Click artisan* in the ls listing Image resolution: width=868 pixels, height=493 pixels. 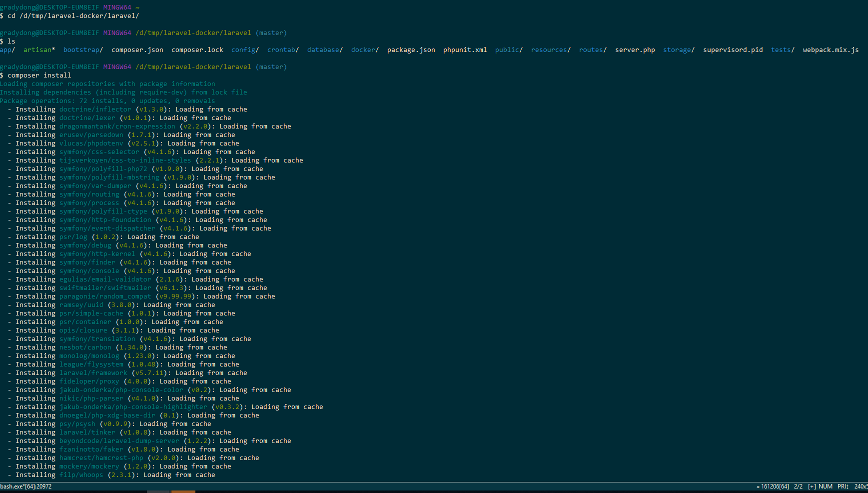pos(39,50)
